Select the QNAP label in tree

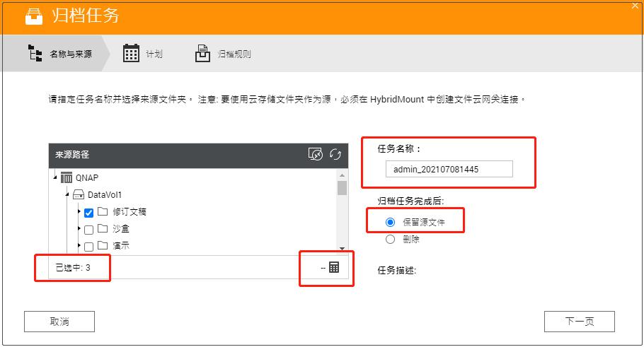[87, 177]
